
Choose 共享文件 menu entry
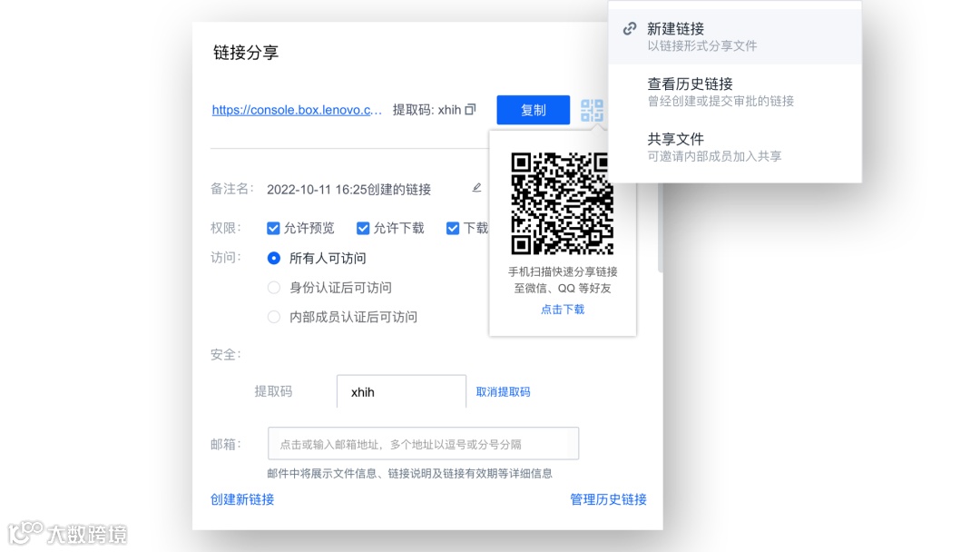coord(735,147)
